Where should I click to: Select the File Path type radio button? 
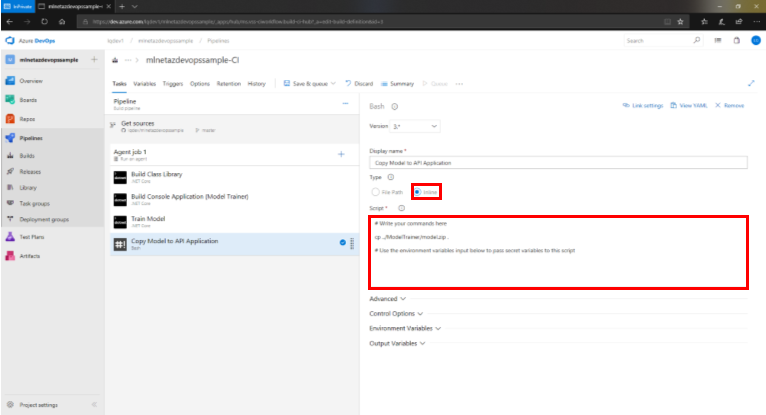(x=375, y=191)
